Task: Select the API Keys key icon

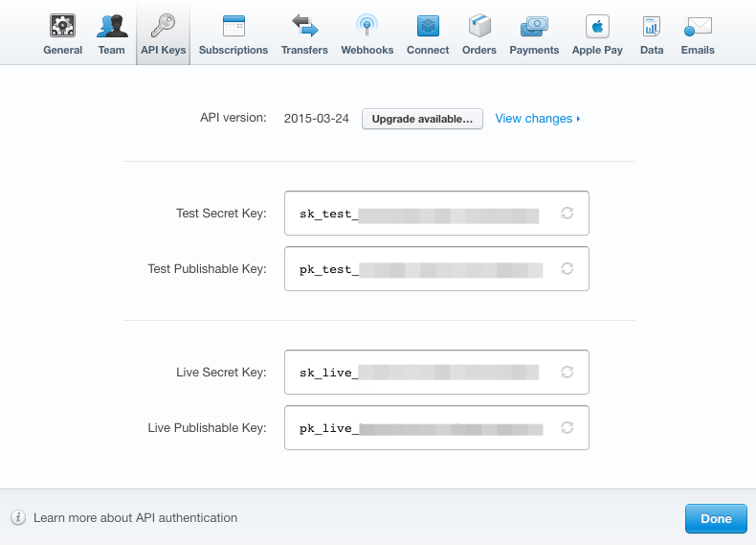Action: pyautogui.click(x=163, y=26)
